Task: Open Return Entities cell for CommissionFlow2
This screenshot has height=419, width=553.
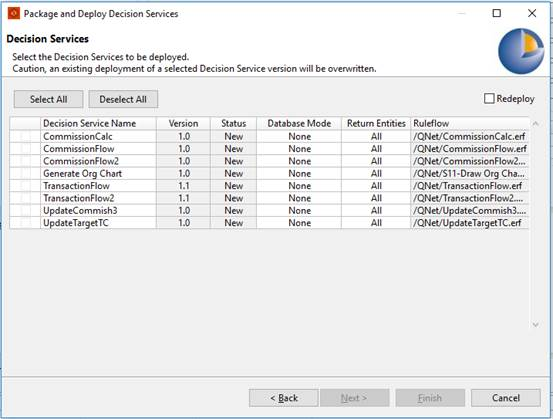Action: [x=376, y=161]
